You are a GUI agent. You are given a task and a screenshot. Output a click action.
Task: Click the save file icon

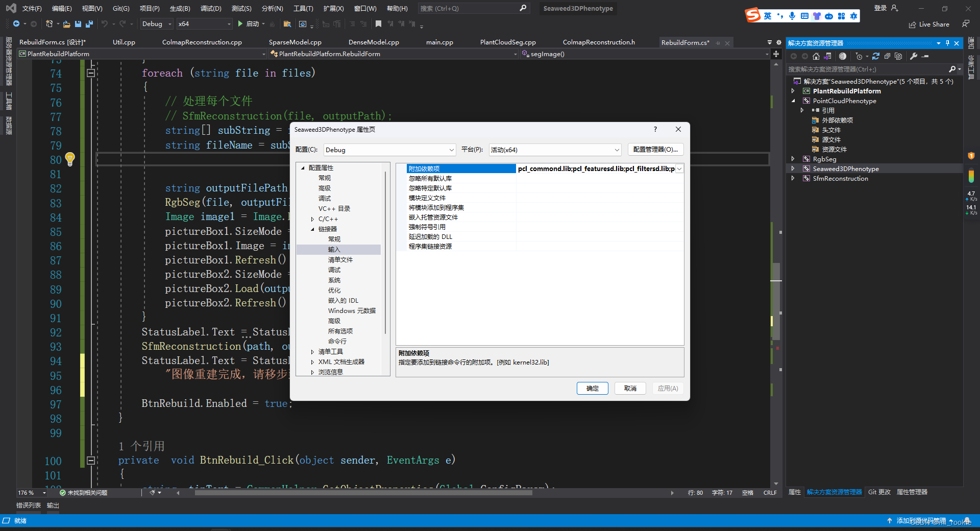pos(78,24)
